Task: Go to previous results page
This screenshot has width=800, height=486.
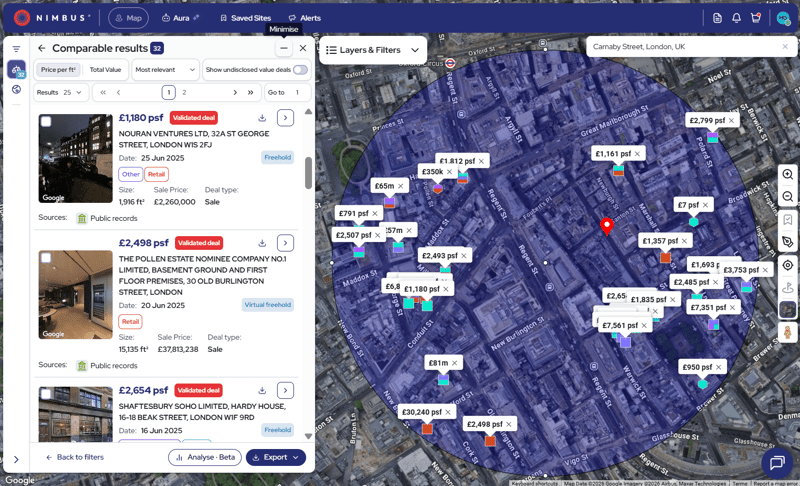Action: [x=118, y=92]
